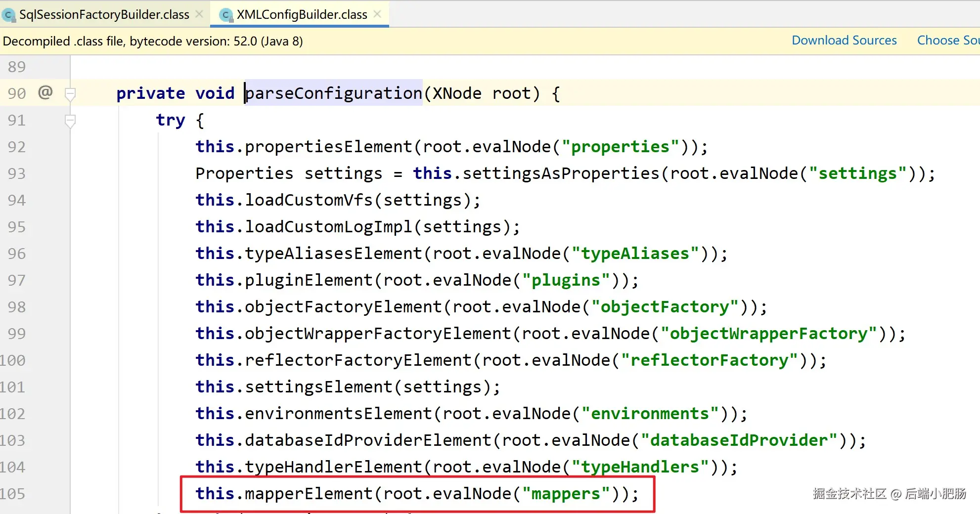Viewport: 980px width, 514px height.
Task: Click the databaseIdProviderElement method call
Action: [368, 440]
